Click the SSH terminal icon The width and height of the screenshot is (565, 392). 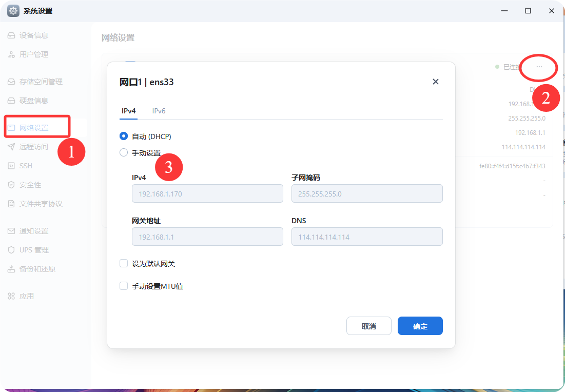[x=11, y=166]
